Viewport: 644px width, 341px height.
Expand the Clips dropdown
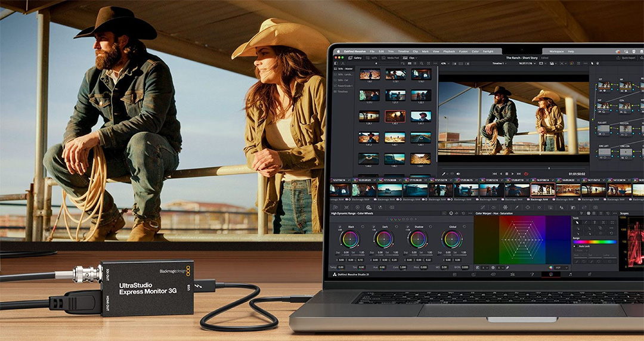[x=410, y=58]
